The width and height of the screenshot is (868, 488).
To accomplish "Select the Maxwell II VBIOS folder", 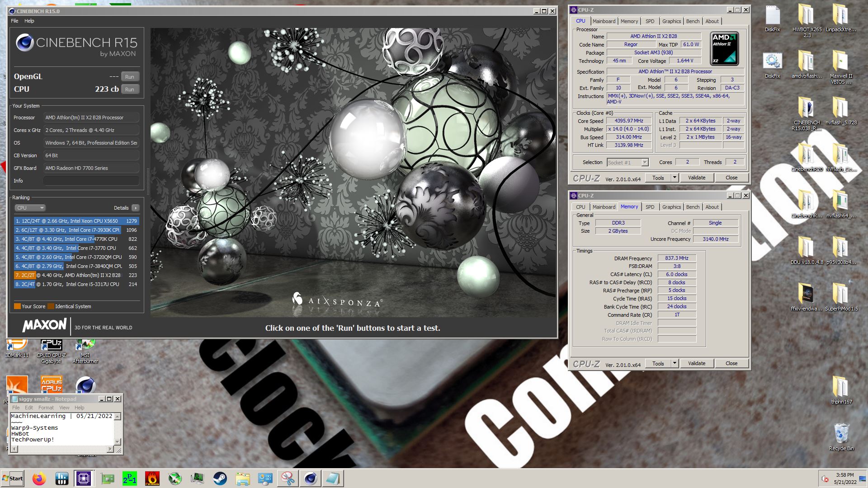I will [x=841, y=67].
